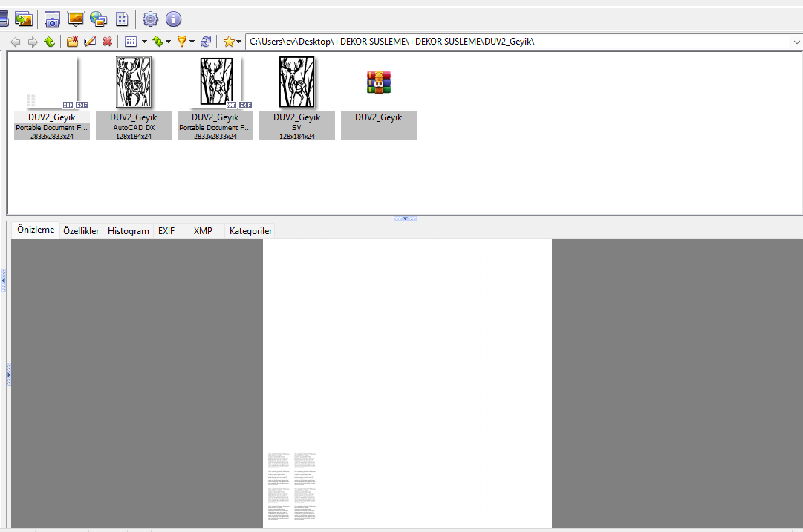This screenshot has height=532, width=803.
Task: Click the "AutoCAD DX" file type label
Action: point(134,128)
